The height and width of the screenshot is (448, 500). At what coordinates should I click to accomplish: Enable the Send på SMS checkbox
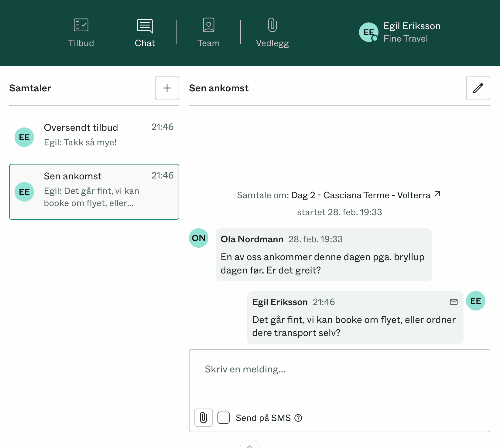223,418
